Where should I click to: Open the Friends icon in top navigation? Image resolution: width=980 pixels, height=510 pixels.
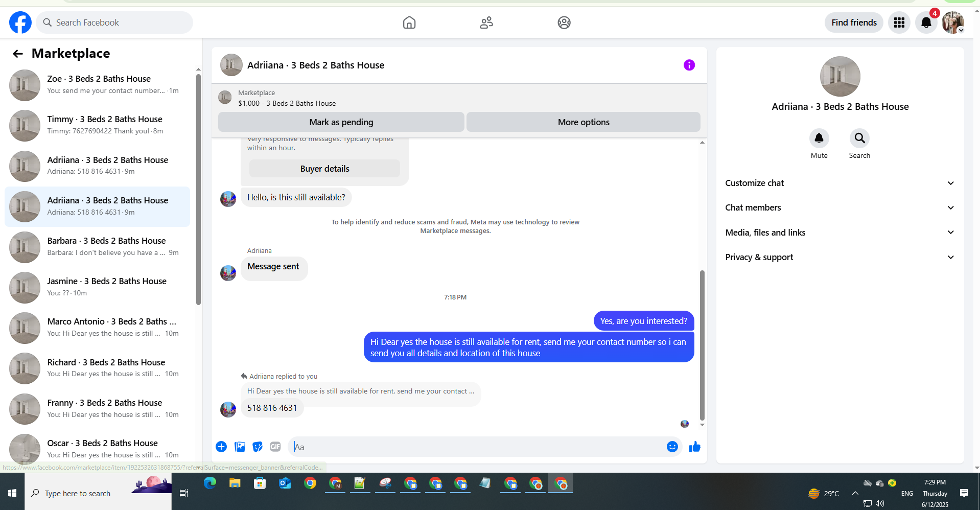[x=486, y=22]
